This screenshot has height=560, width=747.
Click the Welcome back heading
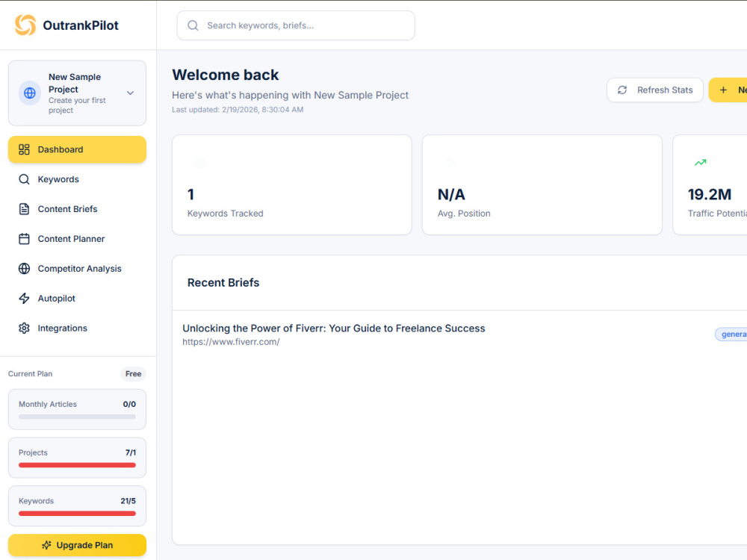(226, 75)
